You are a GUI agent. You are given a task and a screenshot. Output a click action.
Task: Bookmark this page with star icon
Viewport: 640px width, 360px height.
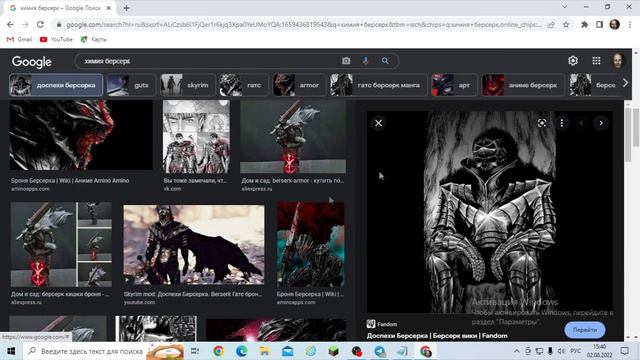pos(566,24)
